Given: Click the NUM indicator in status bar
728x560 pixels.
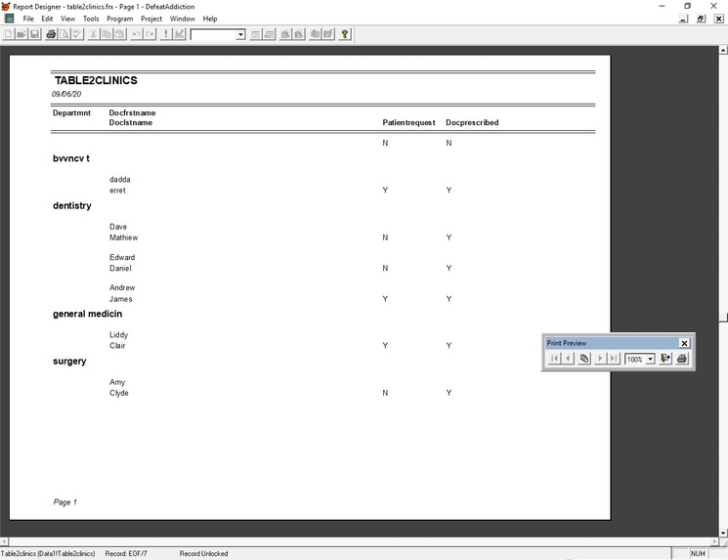Looking at the screenshot, I should click(698, 553).
